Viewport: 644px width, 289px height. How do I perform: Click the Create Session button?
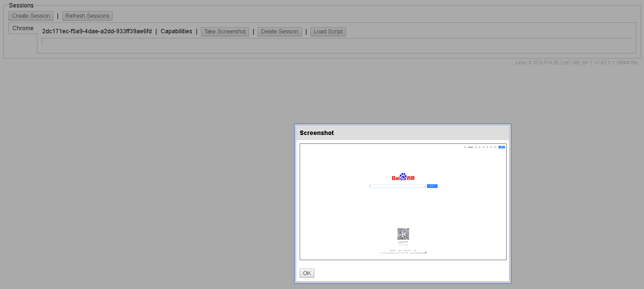(x=31, y=16)
